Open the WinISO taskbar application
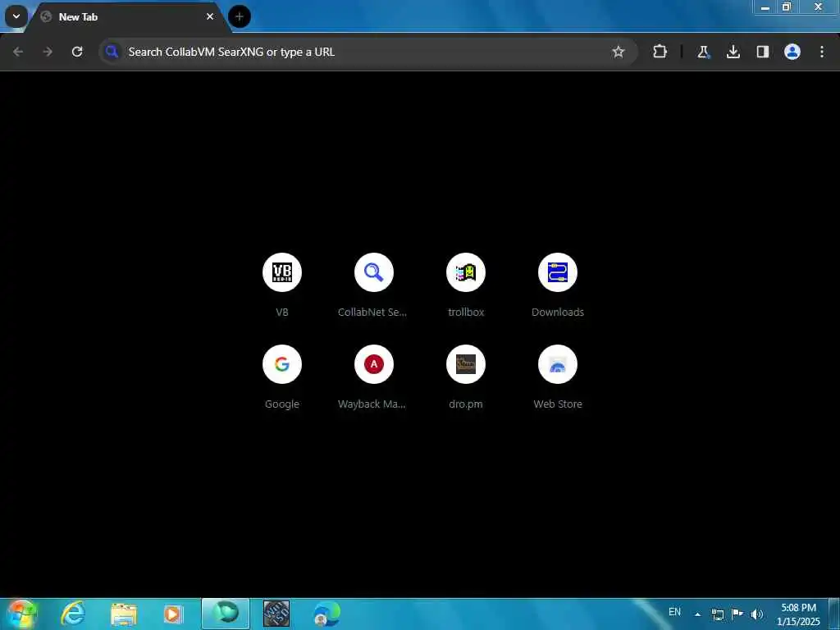This screenshot has height=630, width=840. click(x=276, y=614)
